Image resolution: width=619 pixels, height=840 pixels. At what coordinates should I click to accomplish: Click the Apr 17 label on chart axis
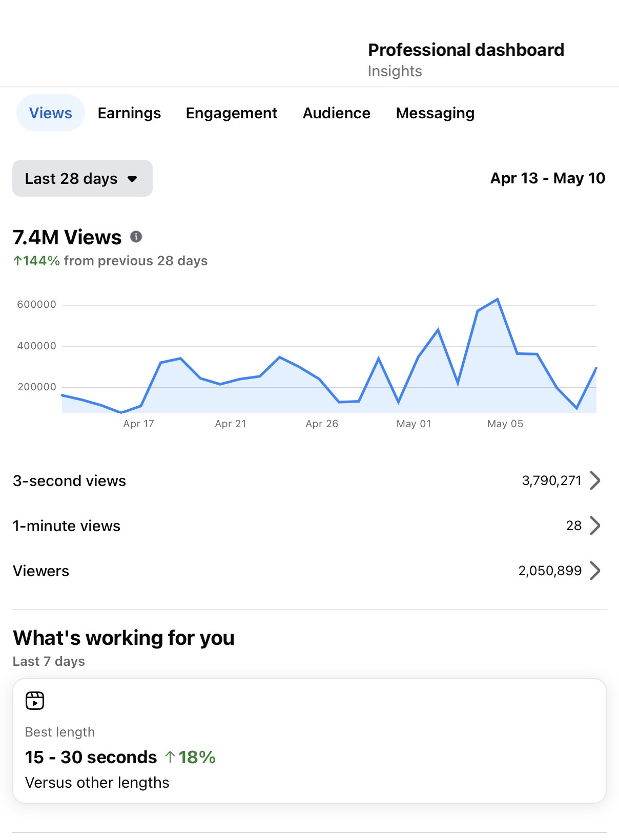pyautogui.click(x=138, y=424)
